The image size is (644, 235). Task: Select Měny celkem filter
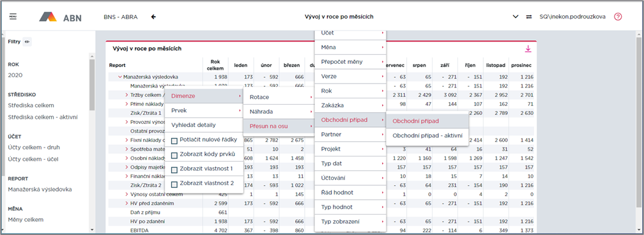26,220
